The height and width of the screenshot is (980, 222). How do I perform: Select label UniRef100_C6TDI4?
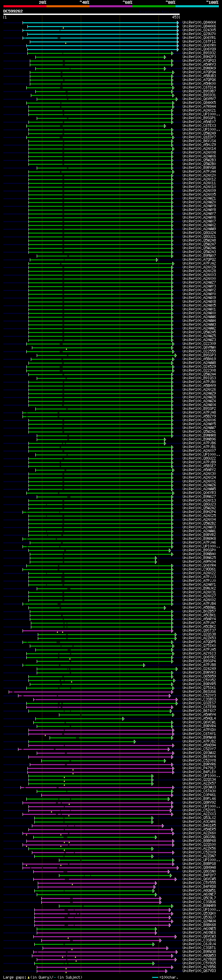(199, 88)
